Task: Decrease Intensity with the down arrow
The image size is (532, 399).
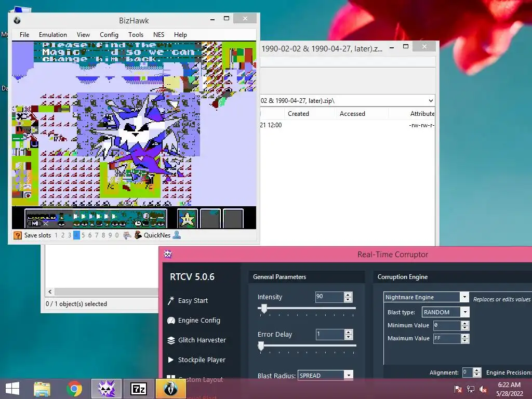Action: (348, 300)
